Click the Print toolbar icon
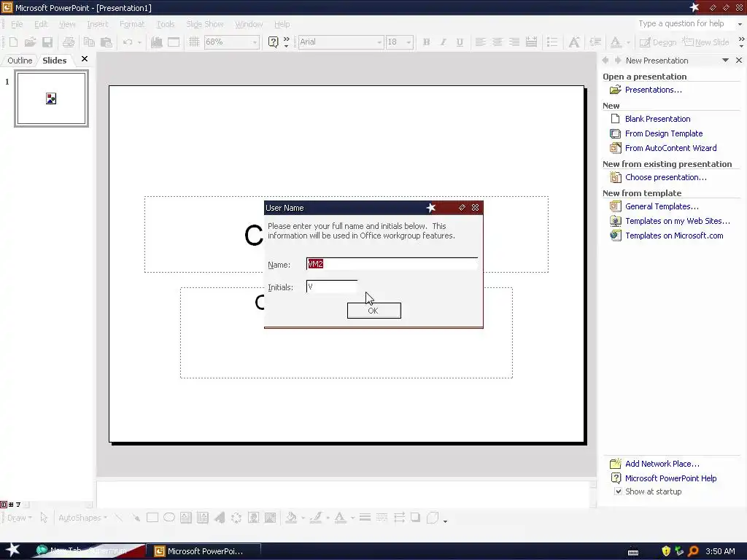 pyautogui.click(x=69, y=42)
